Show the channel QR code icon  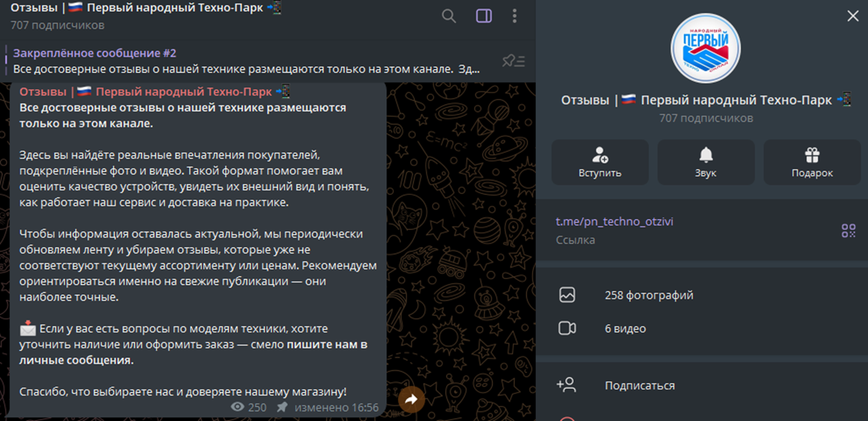point(848,230)
